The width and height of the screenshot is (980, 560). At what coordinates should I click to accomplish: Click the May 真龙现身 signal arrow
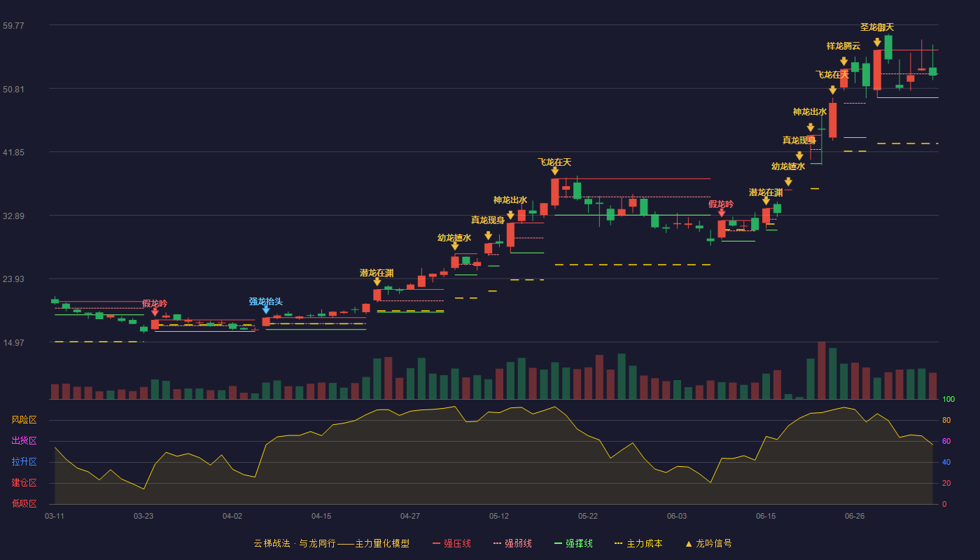click(489, 236)
